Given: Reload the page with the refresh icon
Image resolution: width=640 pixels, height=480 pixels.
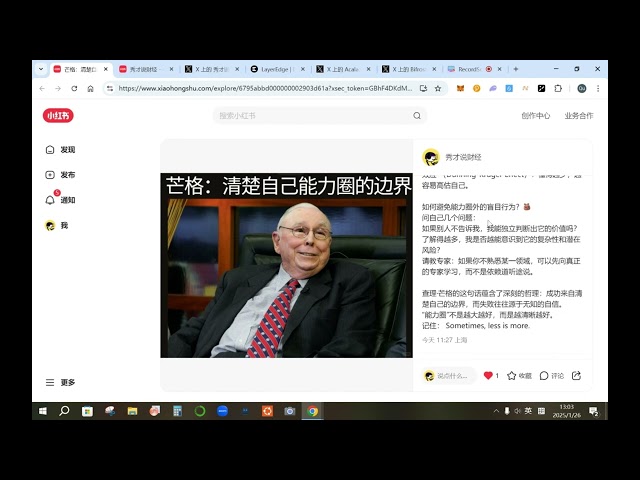Looking at the screenshot, I should click(74, 89).
